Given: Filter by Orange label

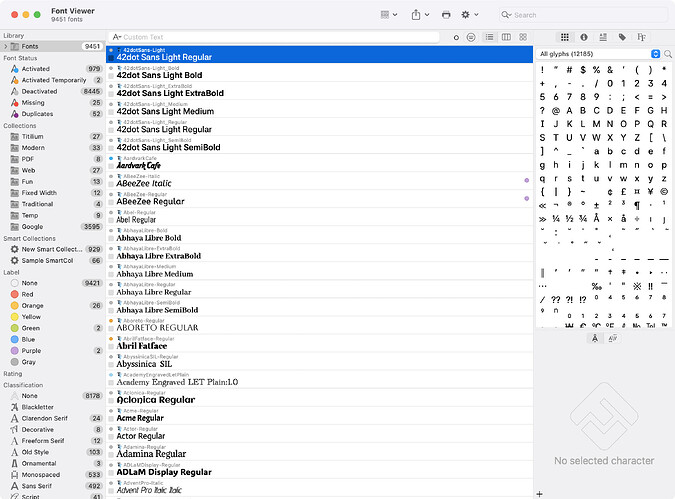Looking at the screenshot, I should [52, 306].
